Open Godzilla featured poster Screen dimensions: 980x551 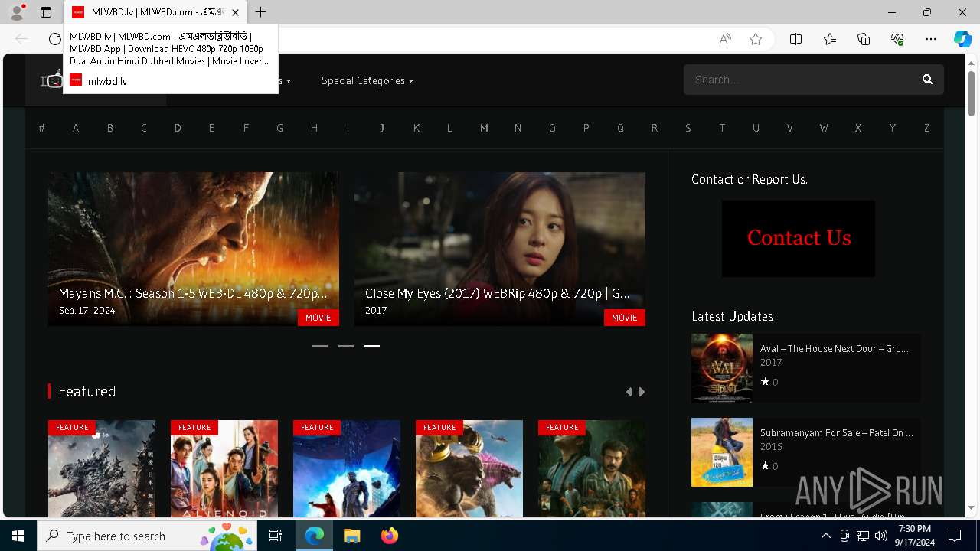click(x=102, y=468)
